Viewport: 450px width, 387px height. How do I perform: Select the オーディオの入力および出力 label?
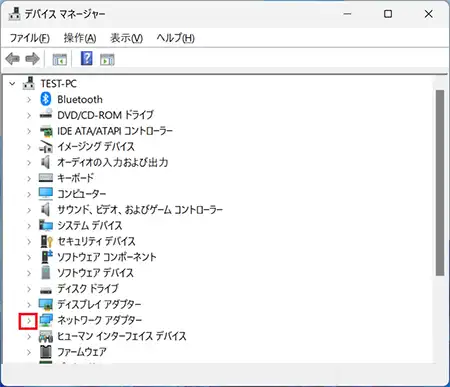[113, 162]
